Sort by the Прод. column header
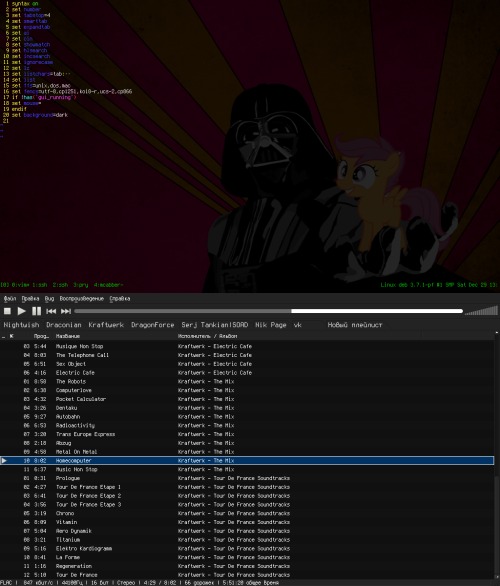This screenshot has width=500, height=586. [41, 336]
